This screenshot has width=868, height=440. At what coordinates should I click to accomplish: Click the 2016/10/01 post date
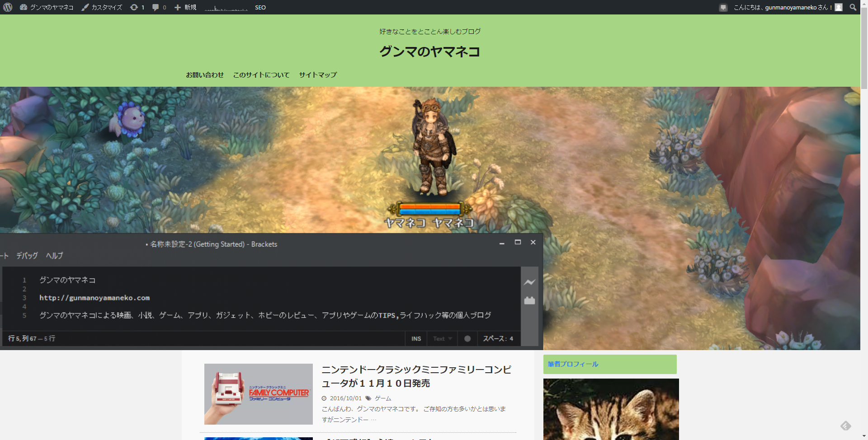[346, 398]
